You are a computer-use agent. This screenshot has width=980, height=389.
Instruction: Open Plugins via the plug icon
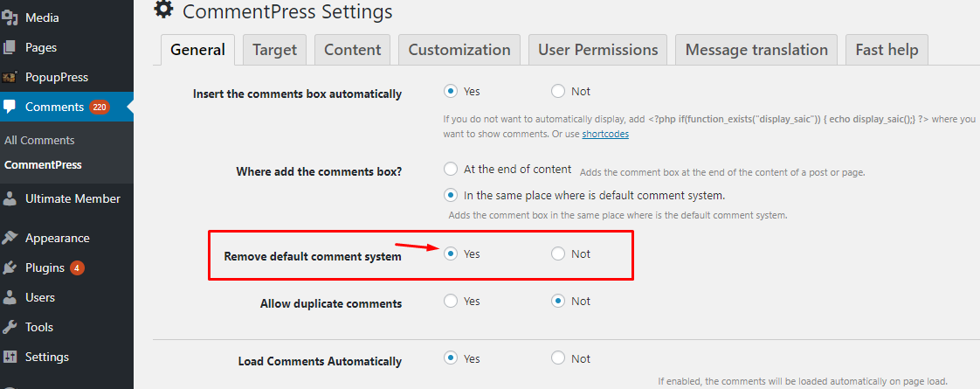(10, 268)
